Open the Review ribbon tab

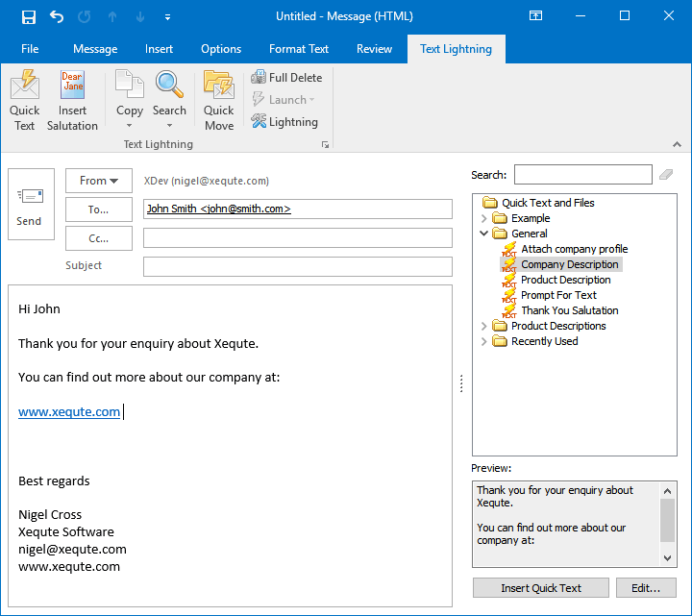(374, 49)
